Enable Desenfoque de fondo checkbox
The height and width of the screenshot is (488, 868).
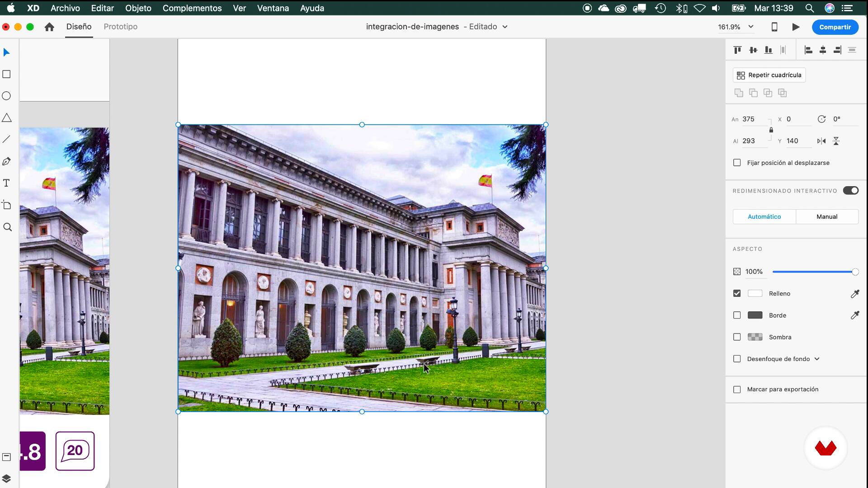point(737,359)
